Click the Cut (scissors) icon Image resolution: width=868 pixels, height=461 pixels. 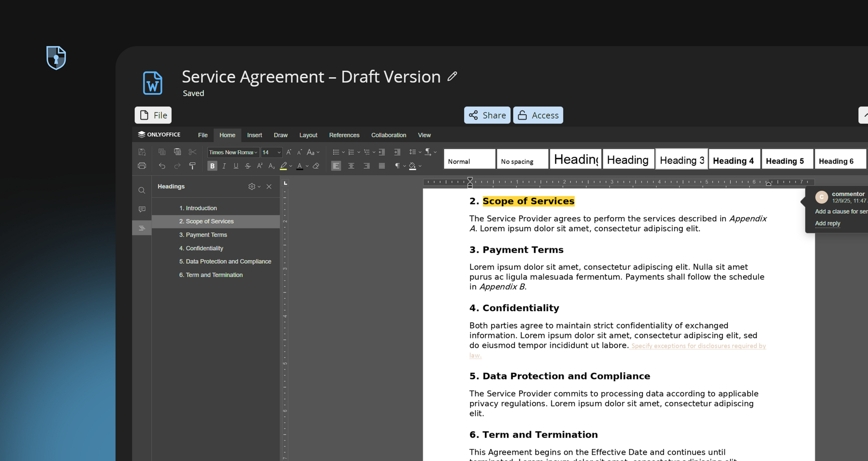click(x=192, y=152)
